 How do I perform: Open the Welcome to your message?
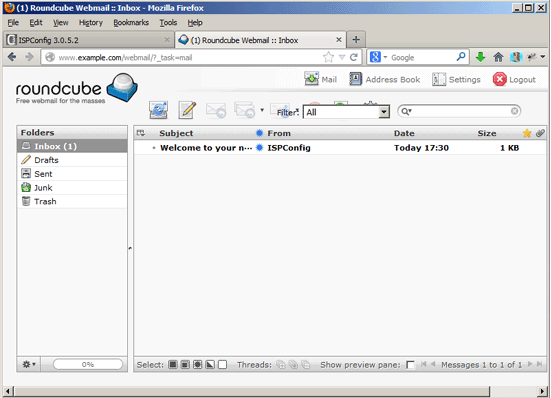(x=206, y=148)
